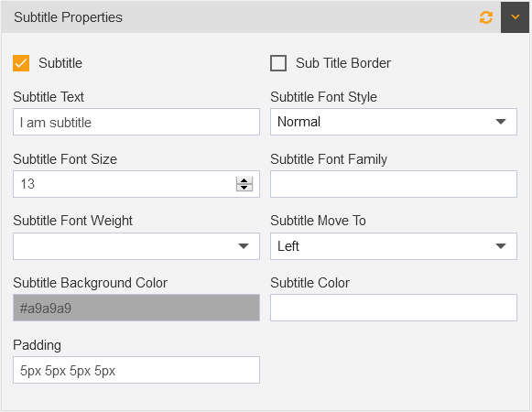Click the Subtitle Font Size number field
This screenshot has width=532, height=412.
136,184
